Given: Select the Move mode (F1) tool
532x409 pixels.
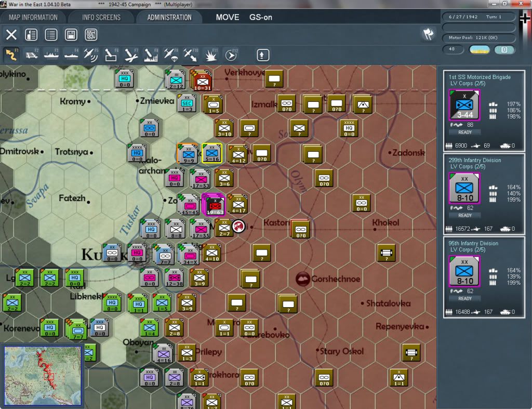Looking at the screenshot, I should coord(11,55).
